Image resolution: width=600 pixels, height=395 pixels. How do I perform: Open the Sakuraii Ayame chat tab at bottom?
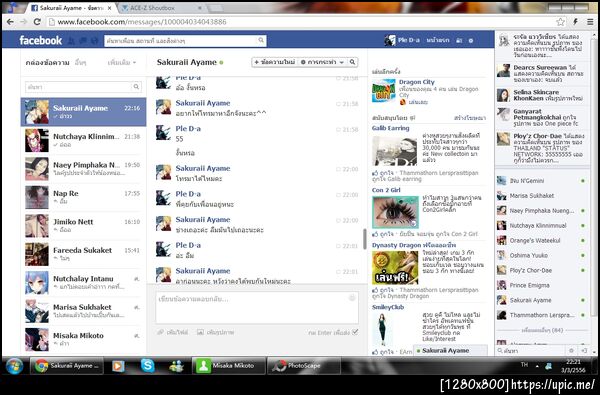450,351
